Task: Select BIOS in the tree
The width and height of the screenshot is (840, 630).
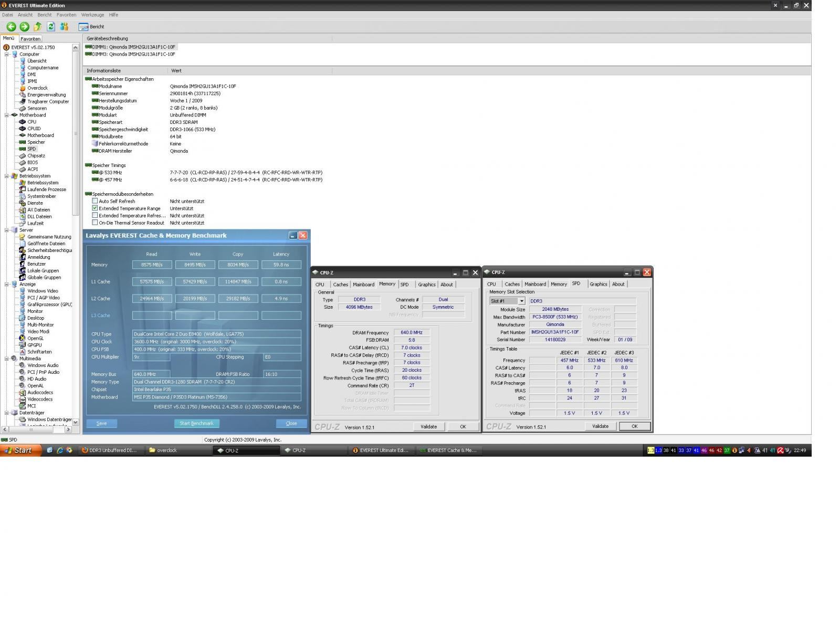Action: click(33, 163)
